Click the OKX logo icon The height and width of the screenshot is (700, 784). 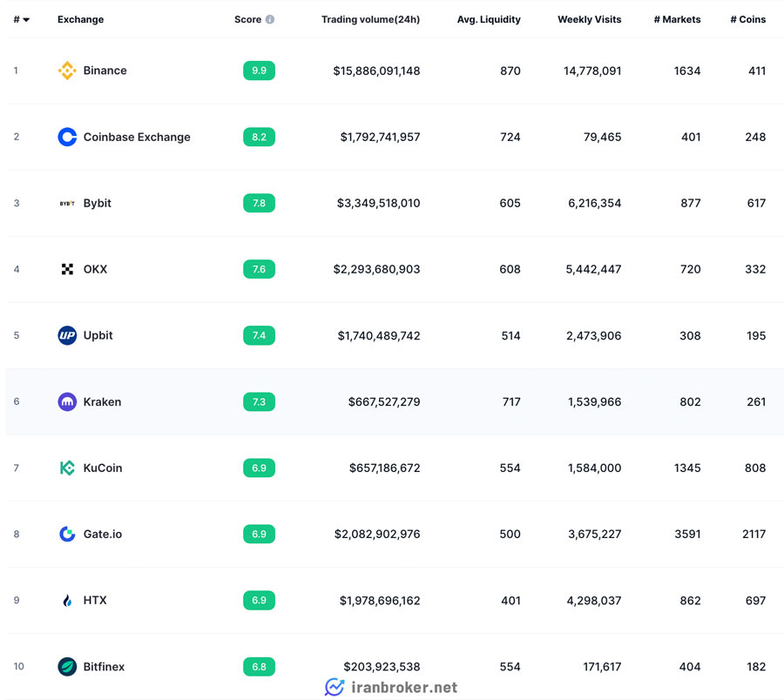point(67,269)
